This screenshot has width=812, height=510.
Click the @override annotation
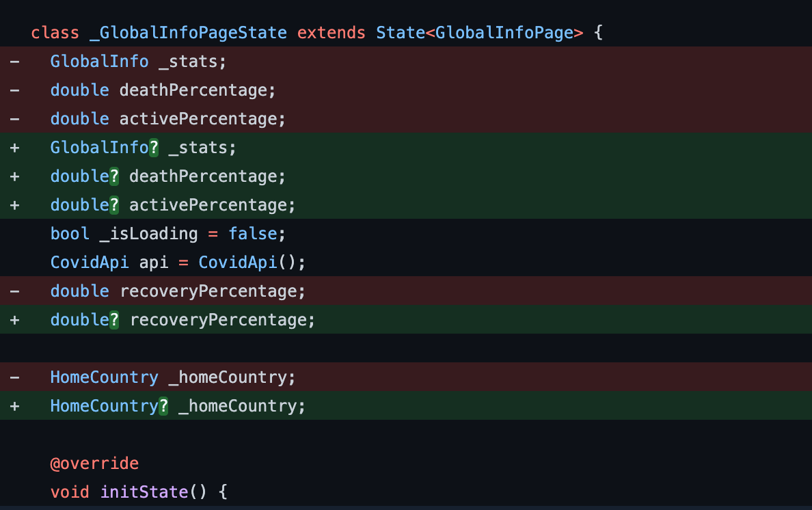pyautogui.click(x=94, y=464)
